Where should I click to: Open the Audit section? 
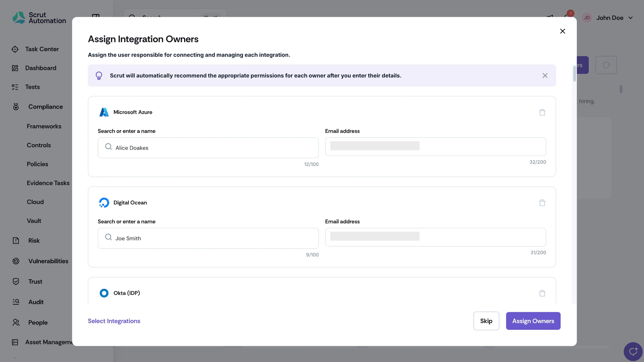pos(28,302)
